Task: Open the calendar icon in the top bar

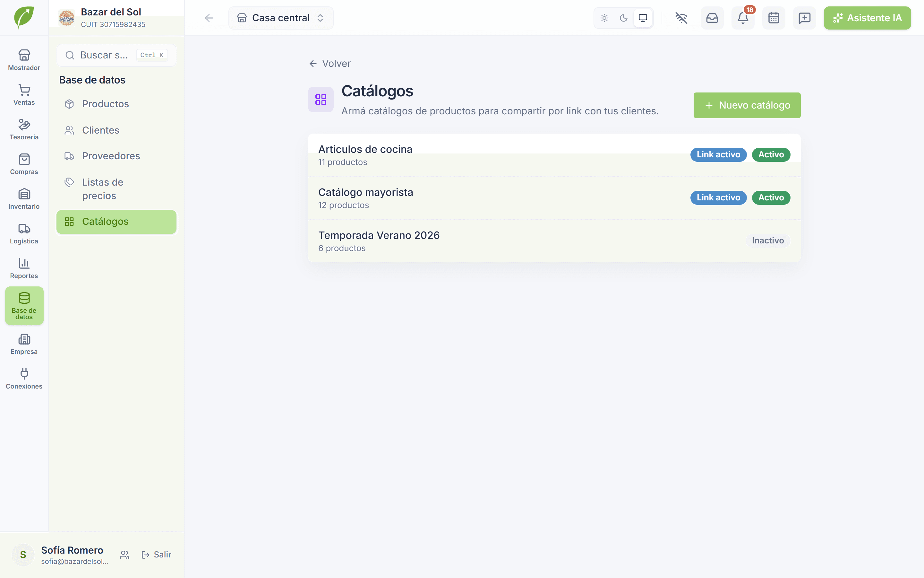Action: point(774,18)
